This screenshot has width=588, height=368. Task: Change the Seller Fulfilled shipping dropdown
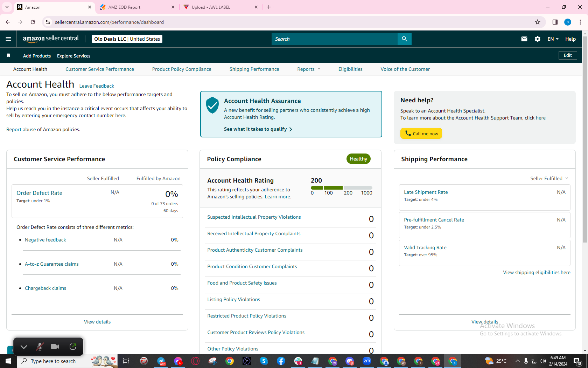[549, 178]
